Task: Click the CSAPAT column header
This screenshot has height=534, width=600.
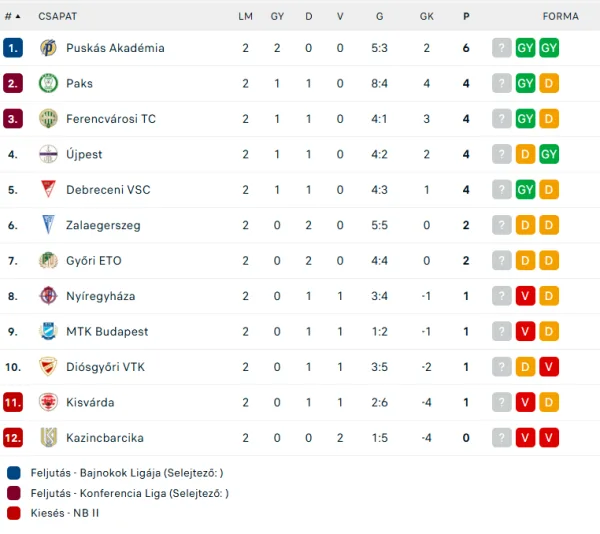Action: click(x=57, y=16)
